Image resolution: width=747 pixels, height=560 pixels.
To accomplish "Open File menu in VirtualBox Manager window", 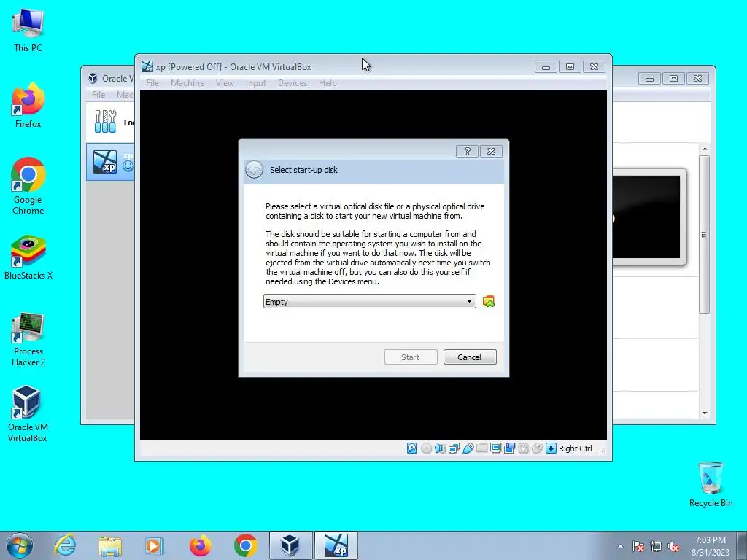I will coord(98,94).
